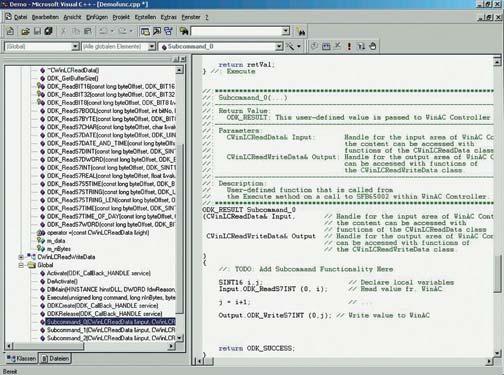Switch to the Klassen tab
This screenshot has width=504, height=375.
tap(21, 358)
